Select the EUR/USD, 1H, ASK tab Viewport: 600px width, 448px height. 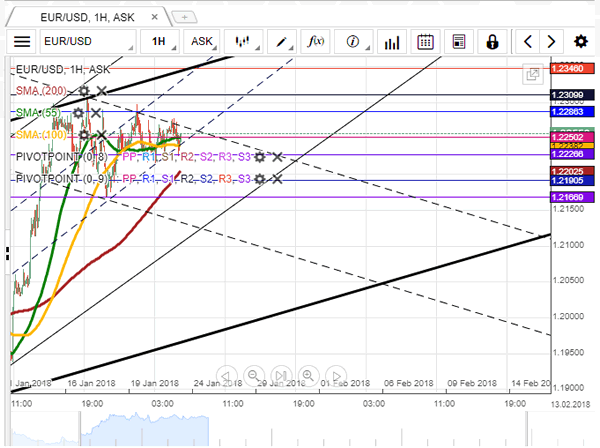[x=83, y=17]
